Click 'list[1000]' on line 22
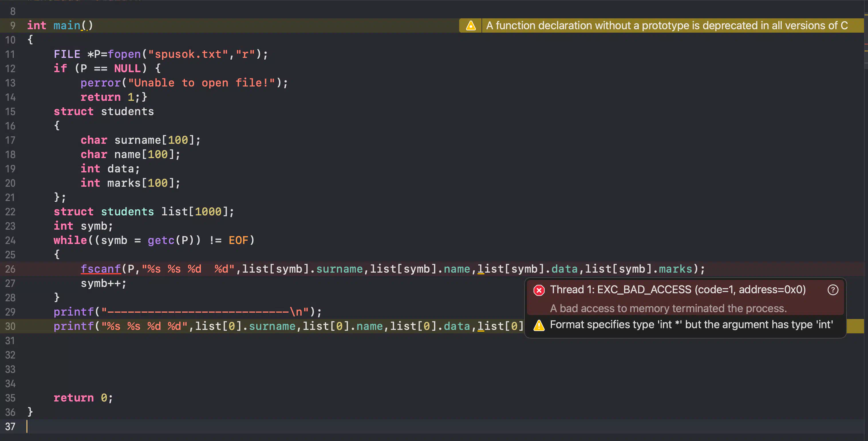Image resolution: width=868 pixels, height=441 pixels. click(194, 212)
